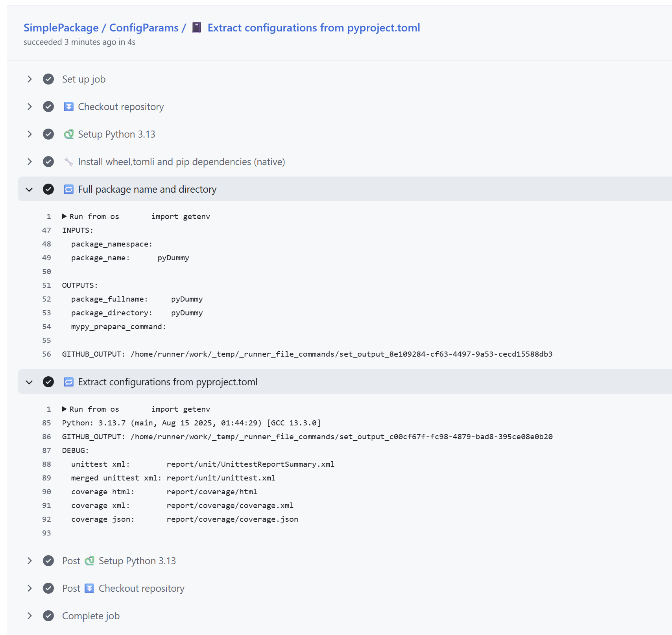Collapse the Full package name and directory step
This screenshot has height=635, width=672.
pos(30,189)
